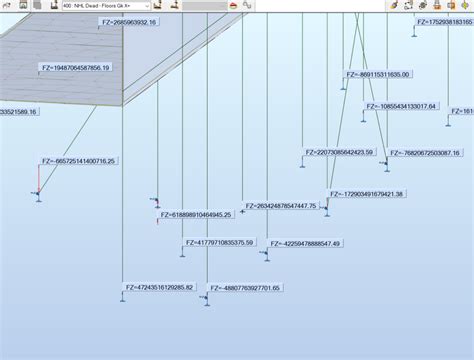Select the reaction label FZ=41779710835375.59
This screenshot has height=360, width=474.
(220, 243)
